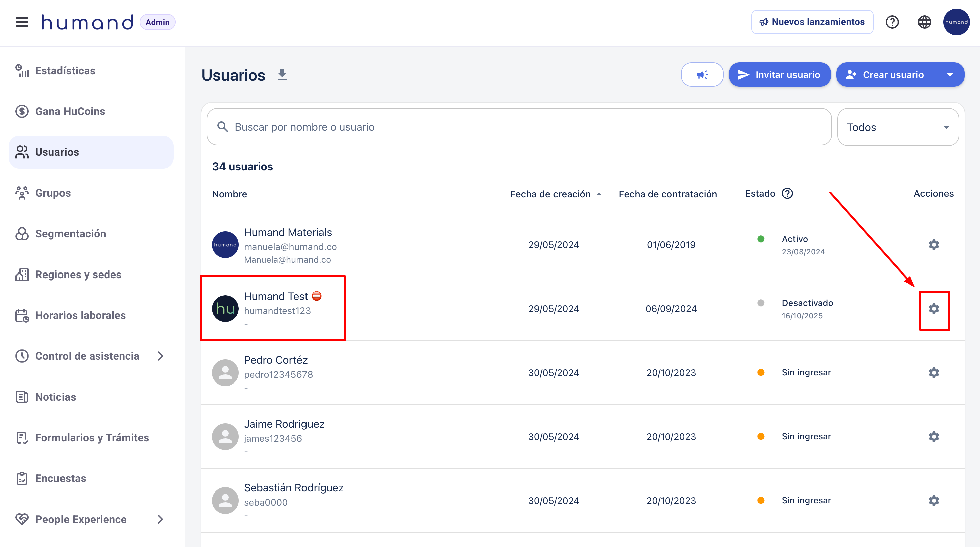Viewport: 980px width, 547px height.
Task: Click the Invitar usuario button
Action: coord(779,75)
